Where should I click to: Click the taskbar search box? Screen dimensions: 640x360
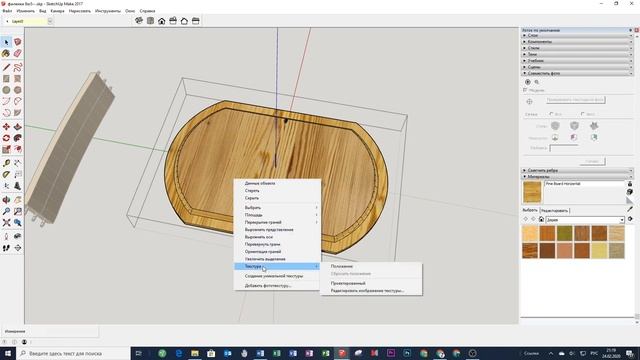pyautogui.click(x=73, y=353)
